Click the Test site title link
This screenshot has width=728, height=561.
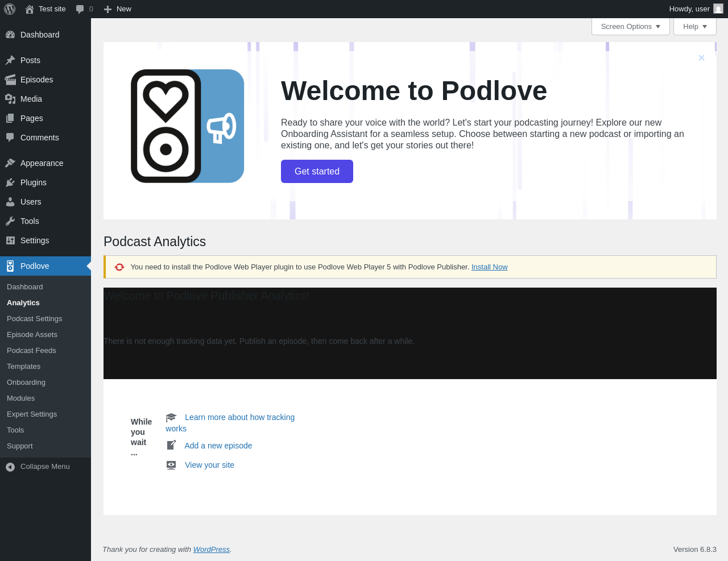[52, 9]
